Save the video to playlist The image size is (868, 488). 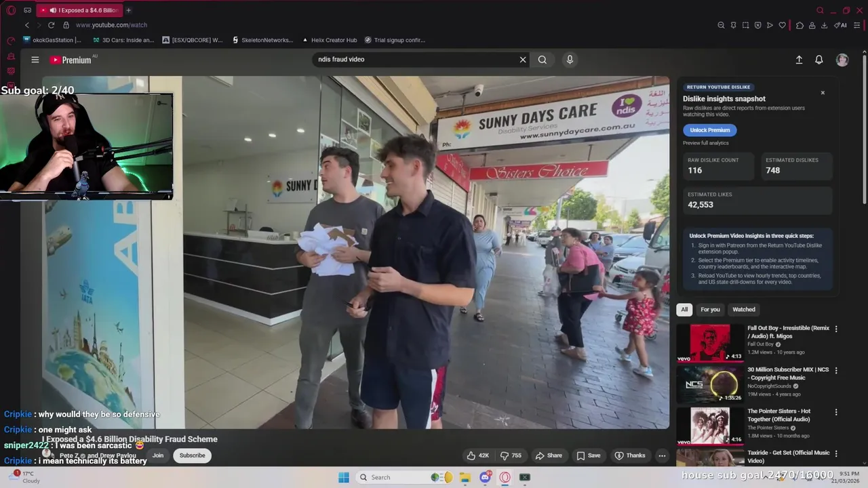coord(588,455)
